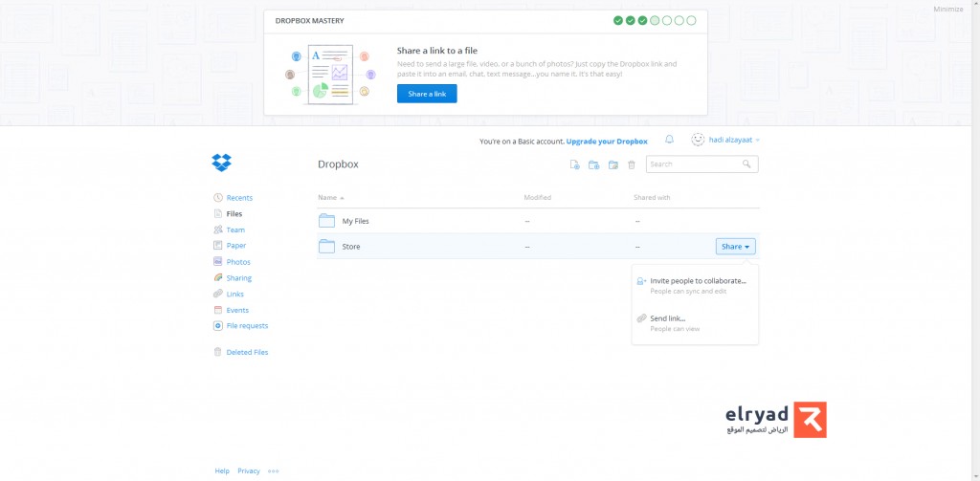Click Upgrade your Dropbox link
Viewport: 980px width, 481px height.
607,142
